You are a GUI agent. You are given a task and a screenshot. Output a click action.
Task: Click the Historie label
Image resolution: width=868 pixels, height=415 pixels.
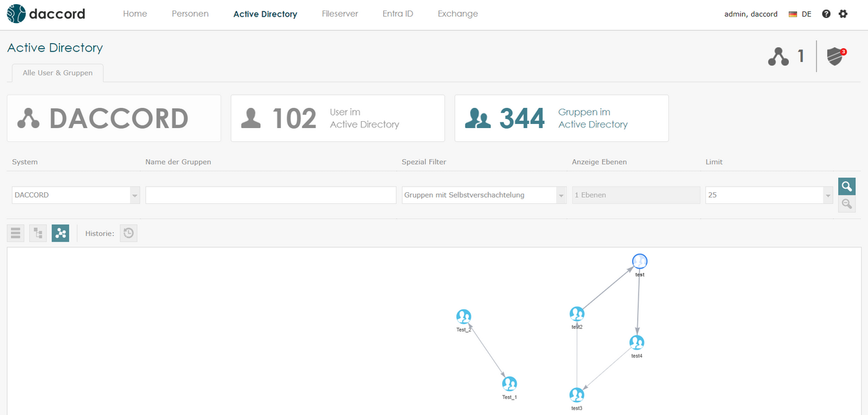click(99, 234)
